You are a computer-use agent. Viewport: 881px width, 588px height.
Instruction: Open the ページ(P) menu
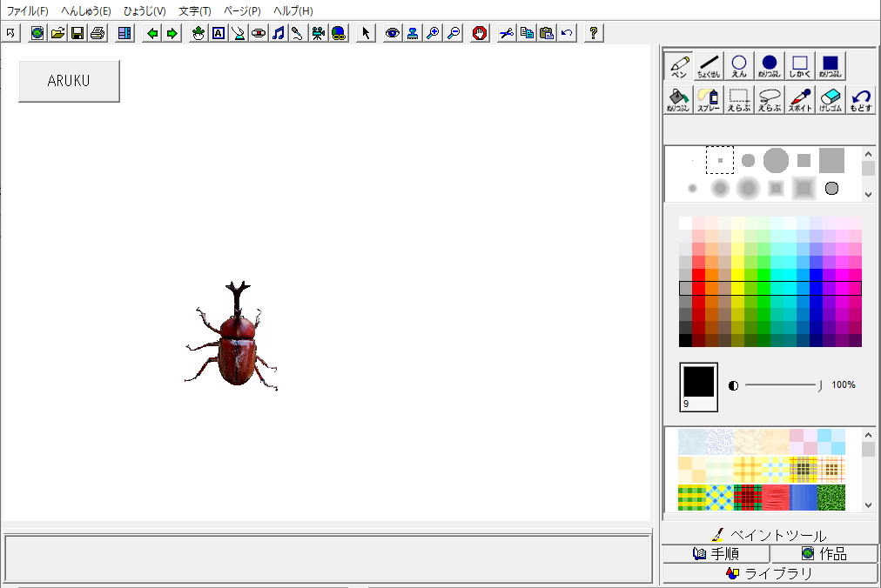point(242,11)
